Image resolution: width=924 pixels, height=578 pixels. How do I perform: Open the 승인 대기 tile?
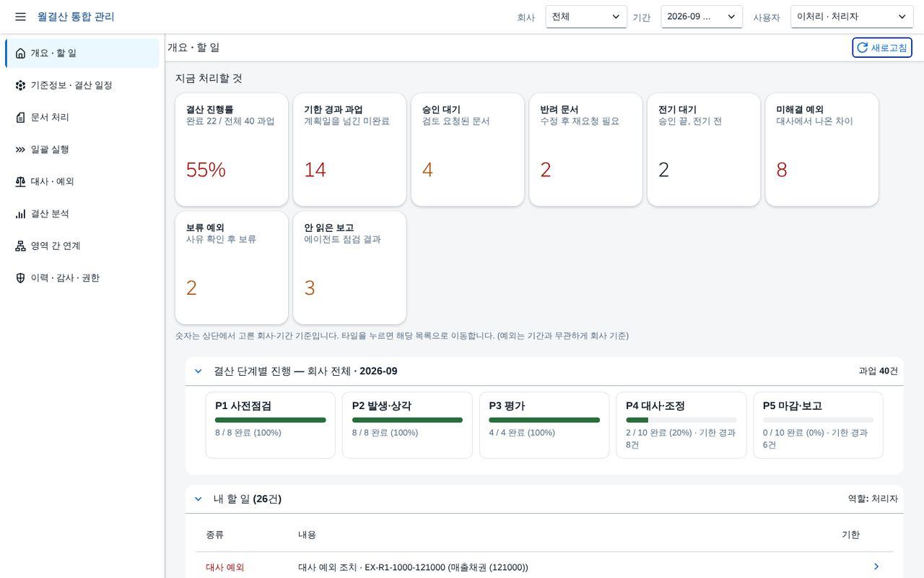(x=468, y=150)
